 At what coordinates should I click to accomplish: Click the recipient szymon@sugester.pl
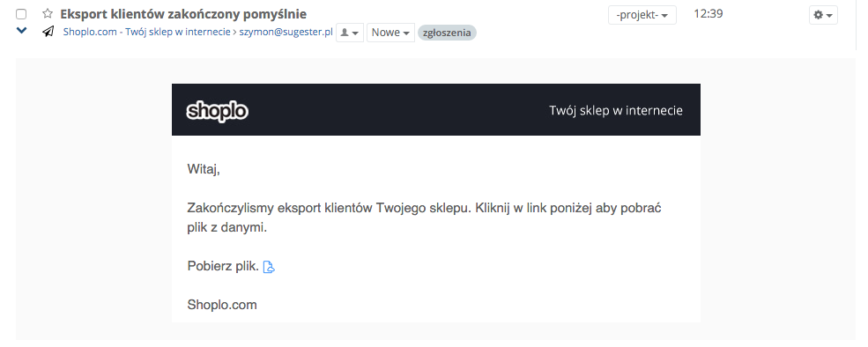click(286, 32)
